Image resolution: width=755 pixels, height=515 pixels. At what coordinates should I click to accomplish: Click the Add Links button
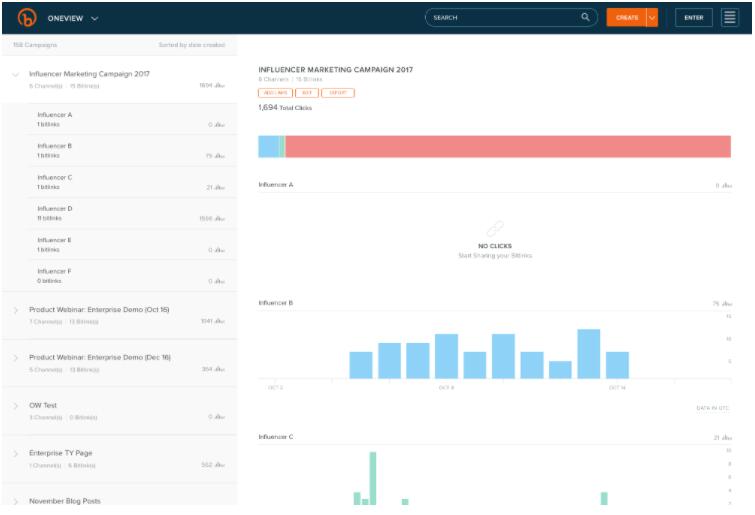[272, 93]
